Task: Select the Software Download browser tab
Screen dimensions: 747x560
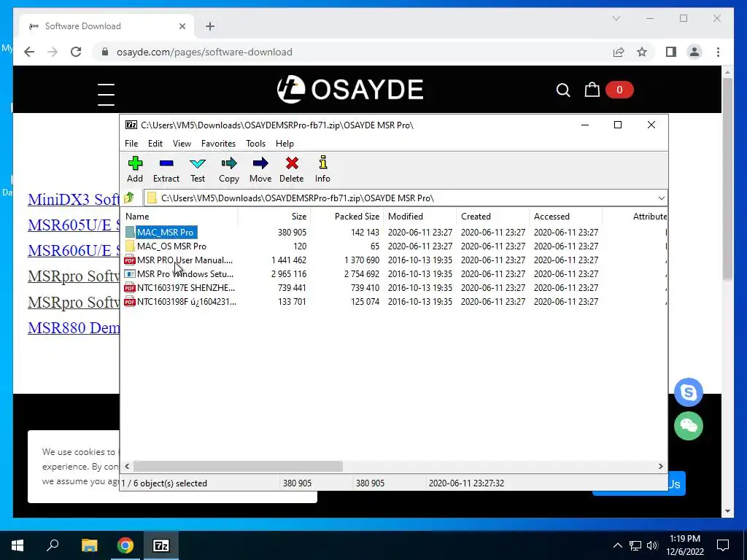Action: (x=107, y=26)
